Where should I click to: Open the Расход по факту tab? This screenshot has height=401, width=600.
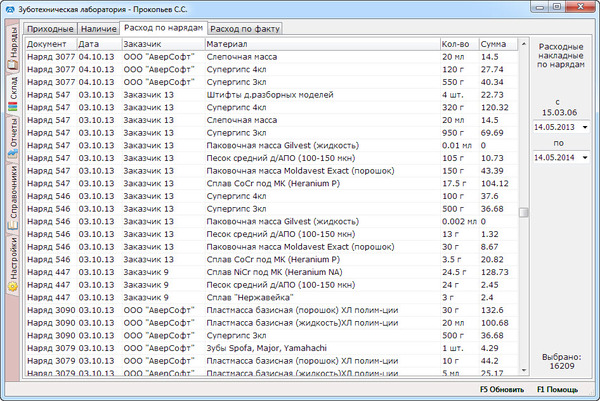[245, 29]
